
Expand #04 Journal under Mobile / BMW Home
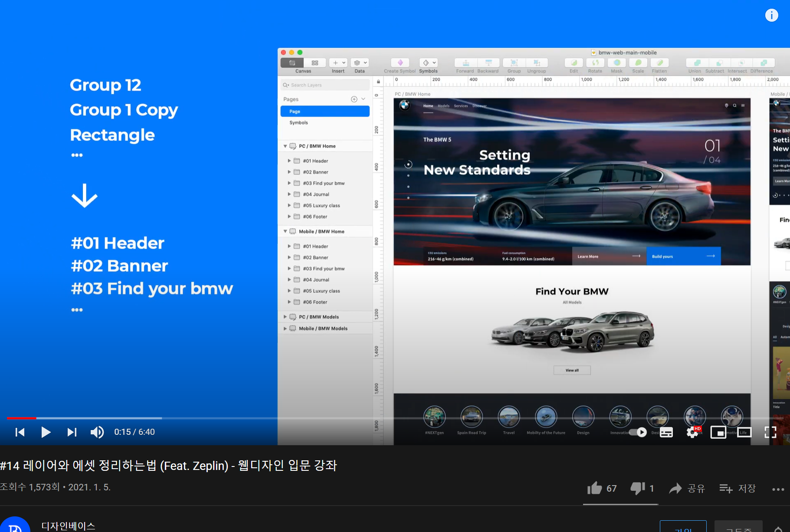[289, 280]
